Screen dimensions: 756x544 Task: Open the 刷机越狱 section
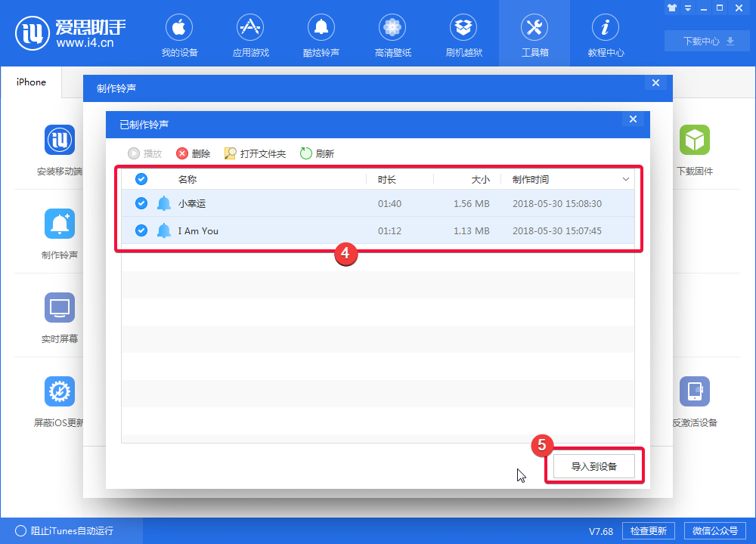[x=463, y=34]
